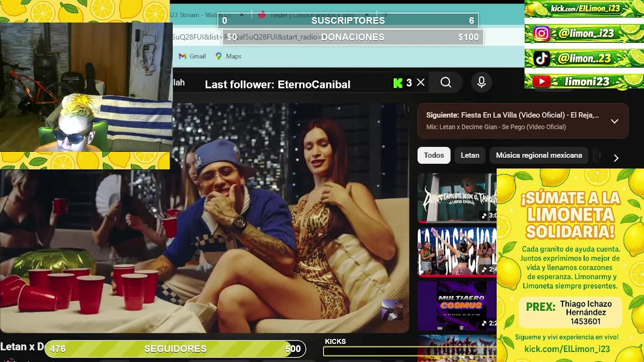Expand the Siguiente playlist chevron
Screen dimensions: 644x362
(614, 121)
